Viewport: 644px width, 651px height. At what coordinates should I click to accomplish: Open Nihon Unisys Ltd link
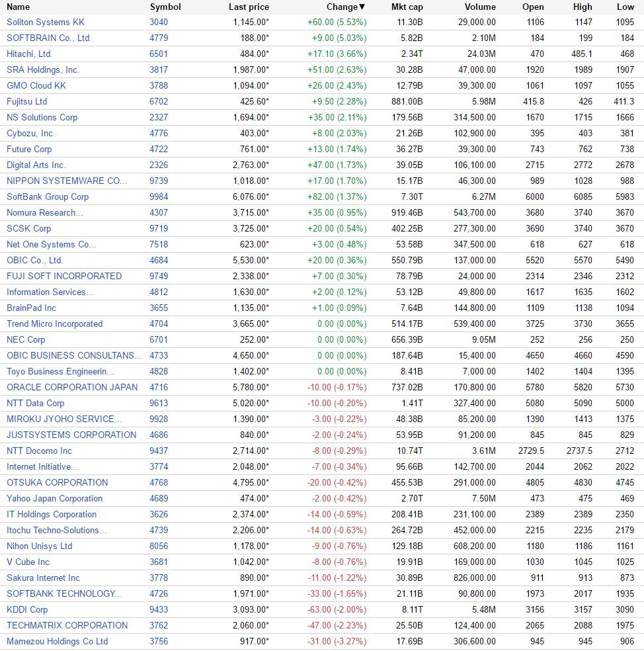click(40, 546)
